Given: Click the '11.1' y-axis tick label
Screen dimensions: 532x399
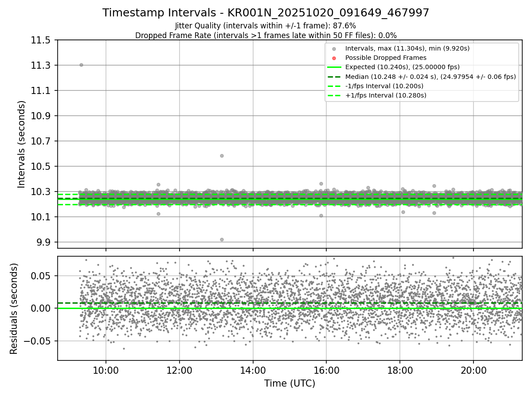Looking at the screenshot, I should 42,91.
